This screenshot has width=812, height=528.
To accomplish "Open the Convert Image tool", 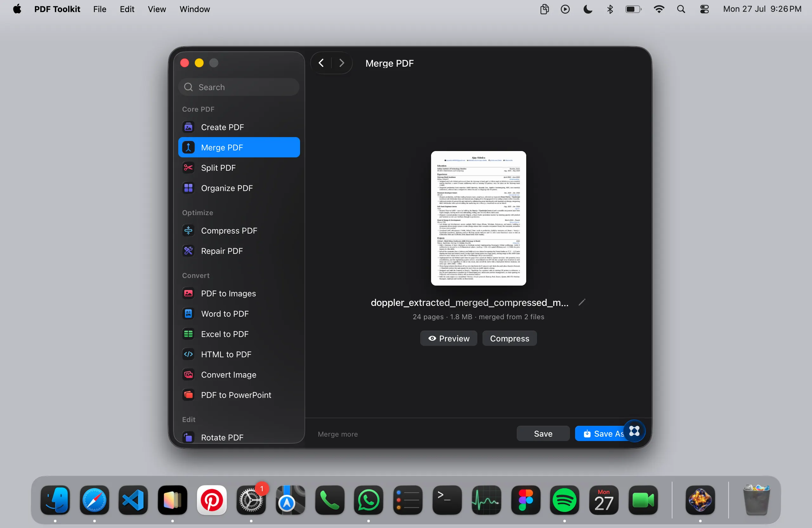I will (x=239, y=375).
